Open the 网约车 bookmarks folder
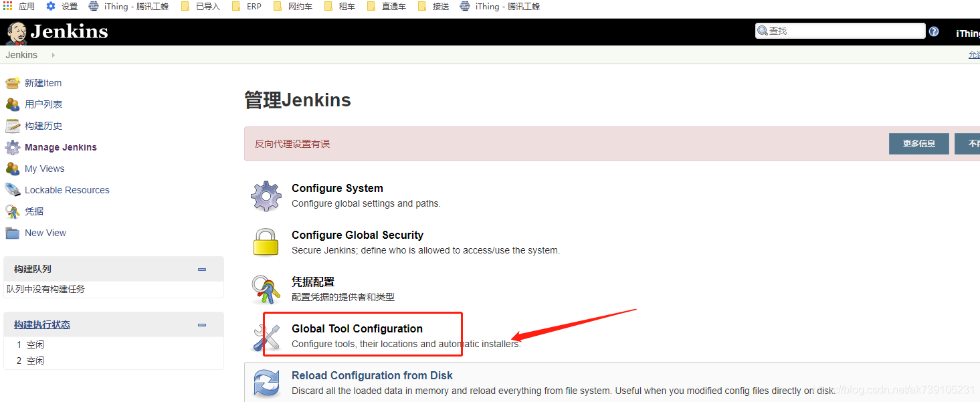The width and height of the screenshot is (980, 402). [x=293, y=6]
